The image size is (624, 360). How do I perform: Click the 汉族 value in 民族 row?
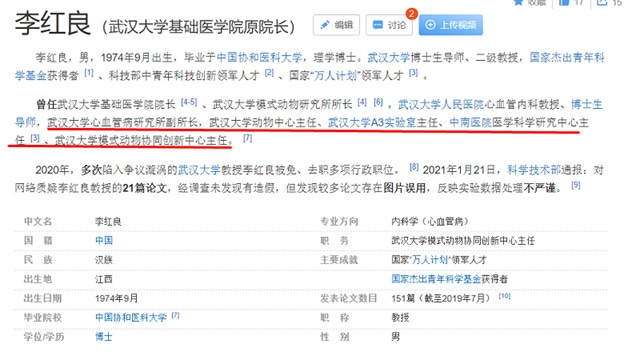104,260
